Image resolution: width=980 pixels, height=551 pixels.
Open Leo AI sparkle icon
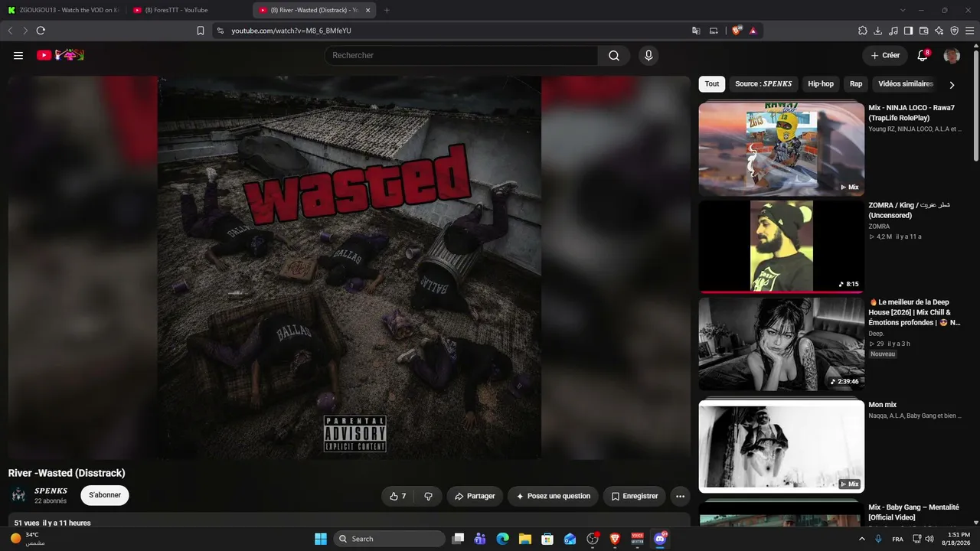pyautogui.click(x=939, y=31)
